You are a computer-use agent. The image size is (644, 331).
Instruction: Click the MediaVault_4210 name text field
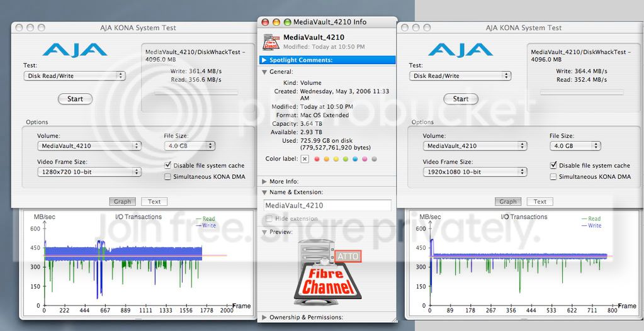[327, 205]
